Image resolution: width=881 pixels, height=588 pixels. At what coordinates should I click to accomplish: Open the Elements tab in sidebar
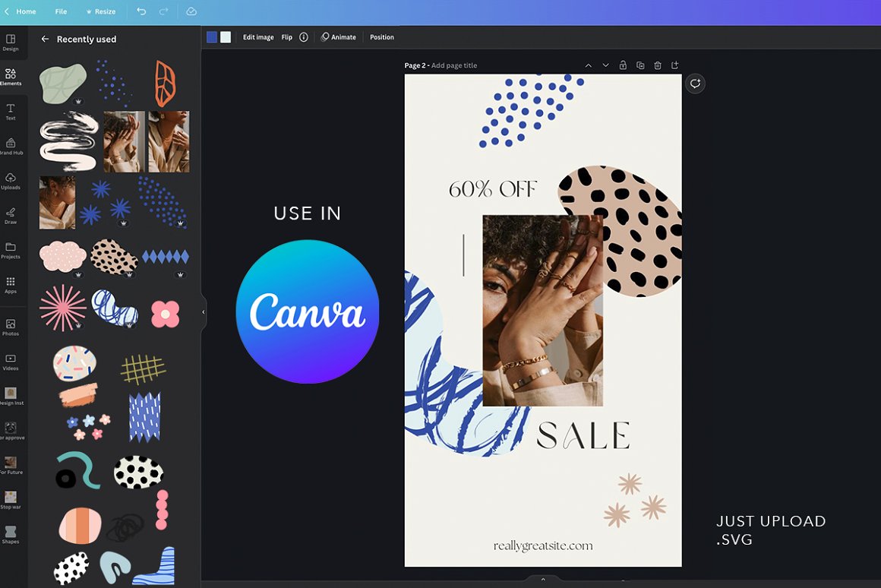(x=11, y=76)
